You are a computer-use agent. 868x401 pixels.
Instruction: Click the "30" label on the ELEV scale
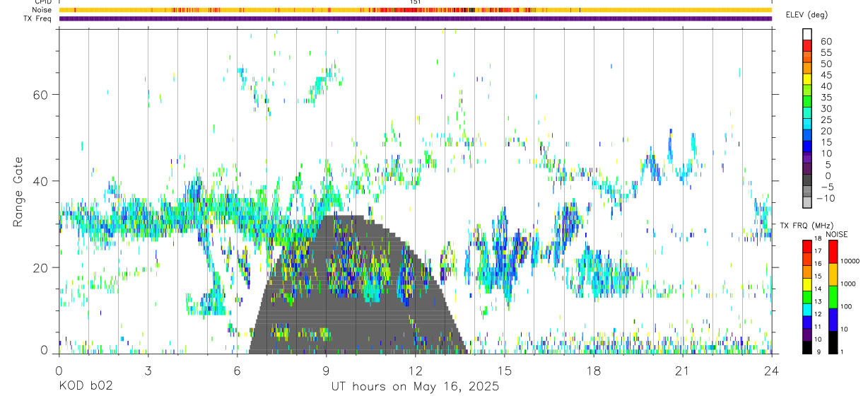coord(826,109)
